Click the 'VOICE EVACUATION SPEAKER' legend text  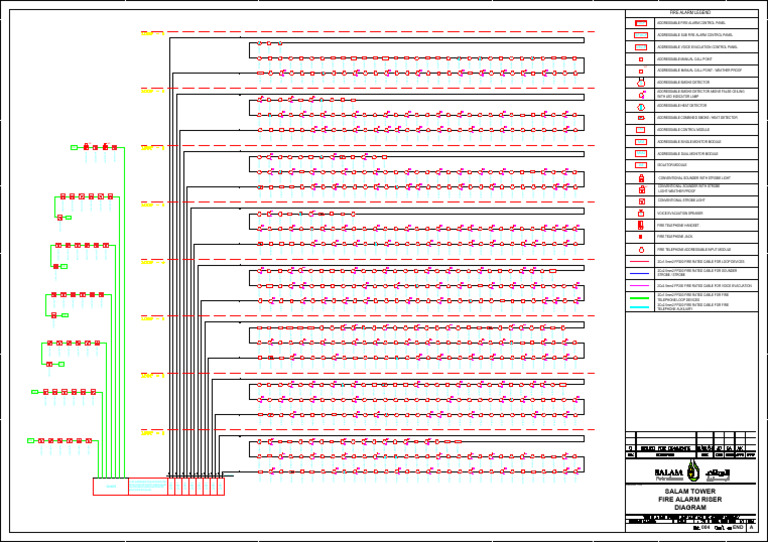click(x=680, y=213)
